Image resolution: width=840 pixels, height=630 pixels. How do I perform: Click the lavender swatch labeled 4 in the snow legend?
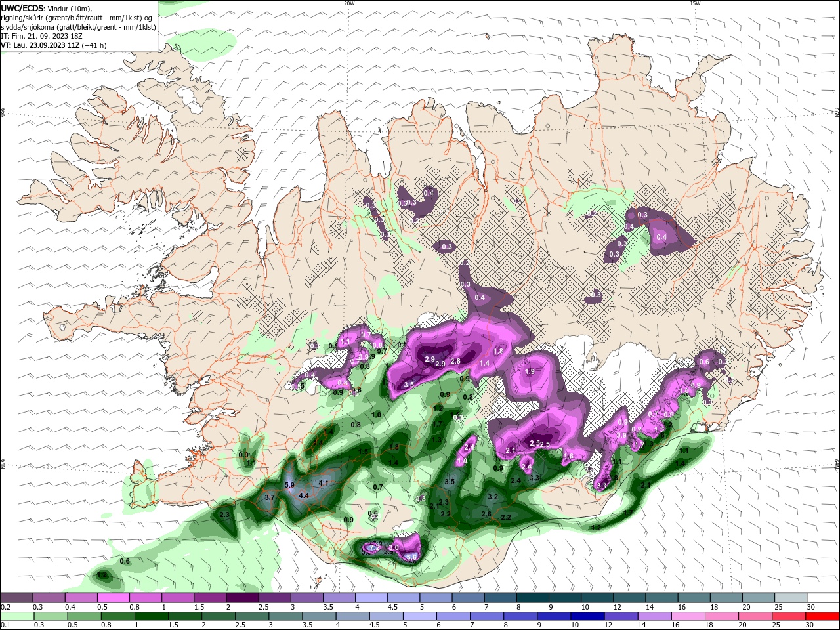371,598
